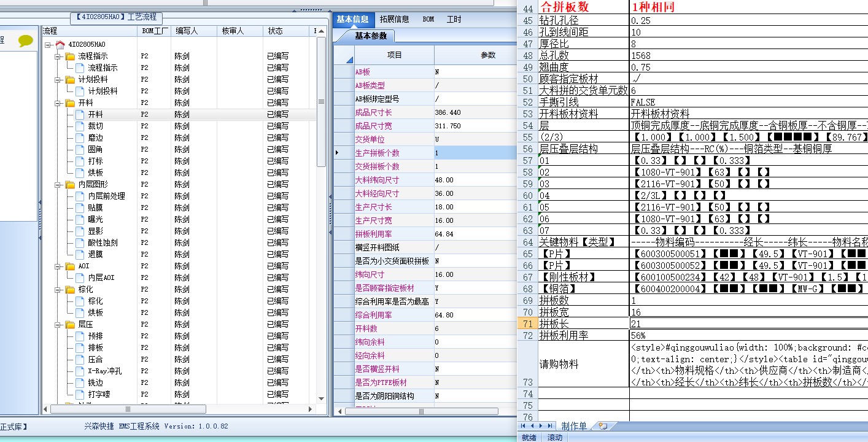Image resolution: width=868 pixels, height=442 pixels.
Task: Click the 编写人 column header
Action: click(x=193, y=31)
